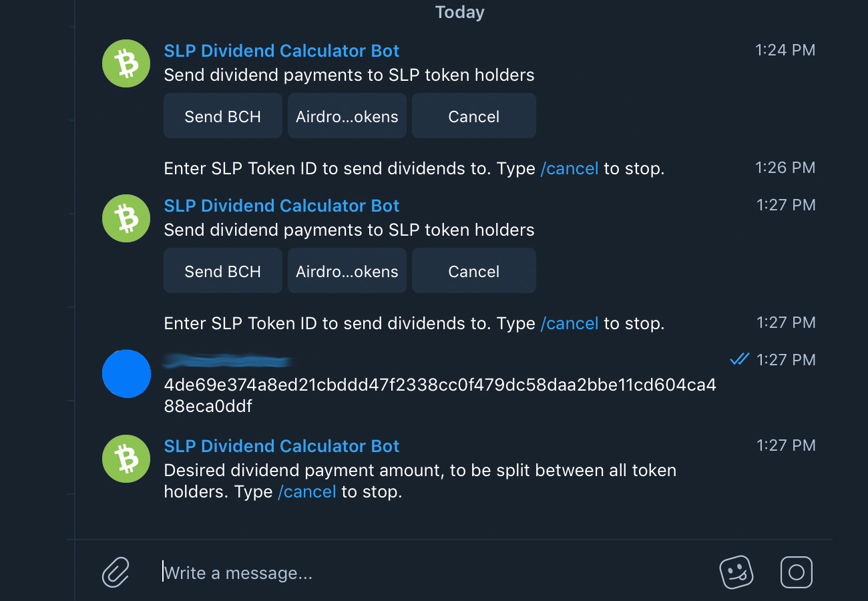The width and height of the screenshot is (868, 601).
Task: Open the sticker and emoji picker icon
Action: tap(736, 572)
